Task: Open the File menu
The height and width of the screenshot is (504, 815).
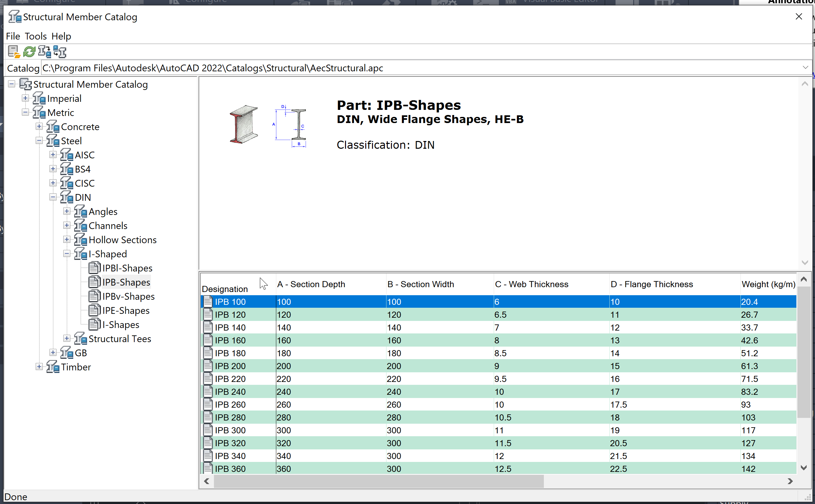Action: (13, 36)
